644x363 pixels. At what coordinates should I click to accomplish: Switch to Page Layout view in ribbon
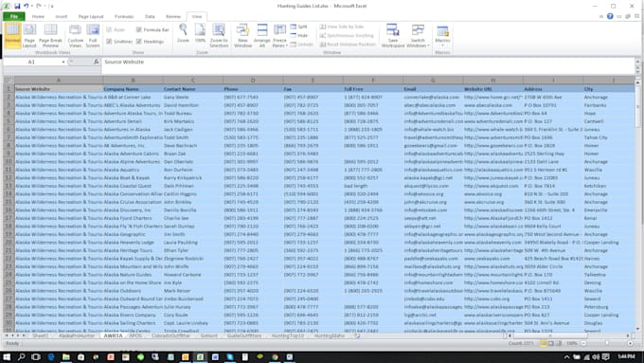point(29,36)
